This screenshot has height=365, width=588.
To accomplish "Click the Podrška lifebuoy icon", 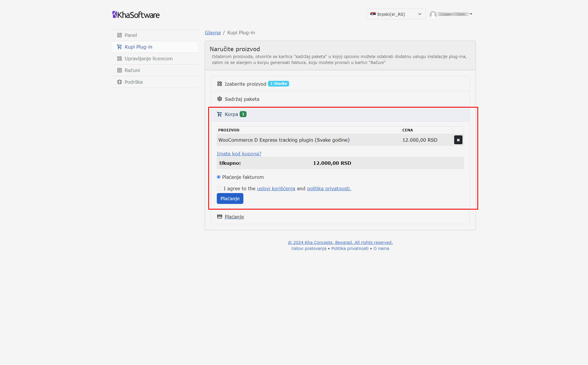I will pos(120,82).
